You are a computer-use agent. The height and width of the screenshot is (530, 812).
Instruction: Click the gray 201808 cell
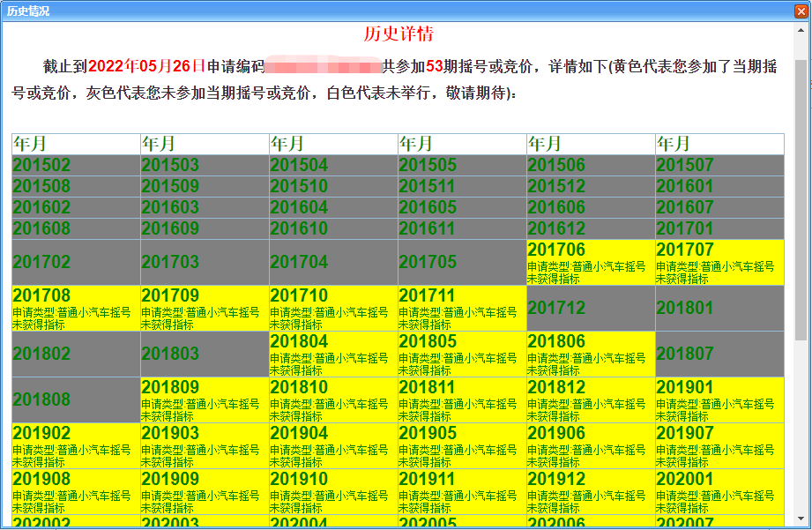76,399
